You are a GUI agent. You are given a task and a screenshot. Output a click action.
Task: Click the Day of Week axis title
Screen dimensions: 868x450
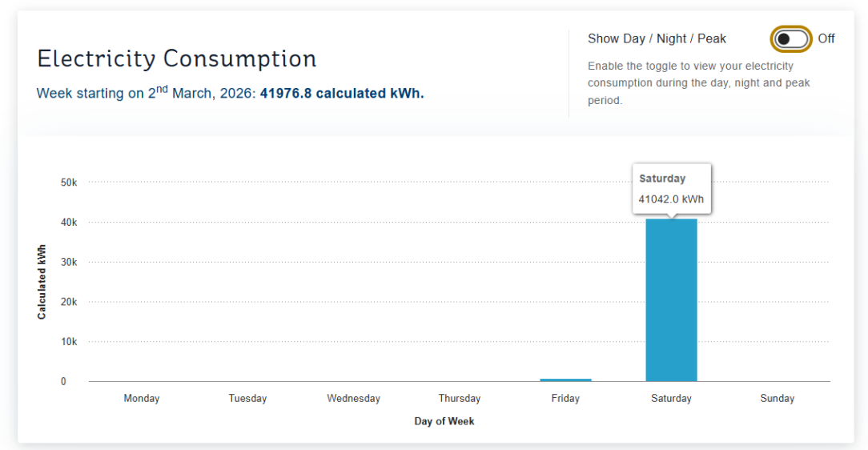click(444, 421)
